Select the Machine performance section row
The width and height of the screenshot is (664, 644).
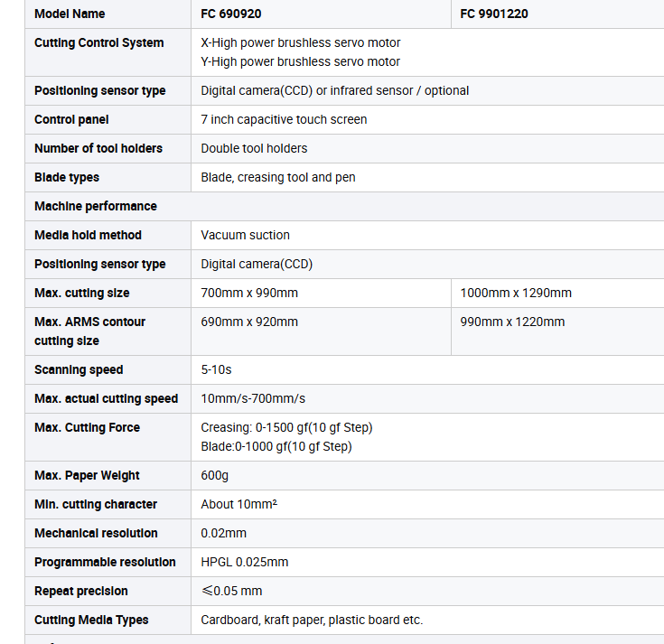[x=344, y=206]
